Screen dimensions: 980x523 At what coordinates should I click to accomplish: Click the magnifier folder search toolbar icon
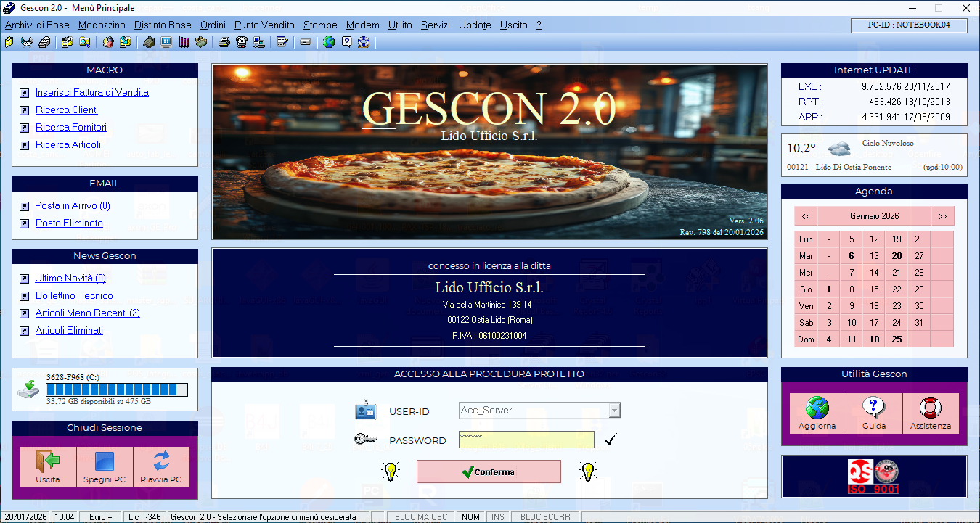pyautogui.click(x=84, y=42)
